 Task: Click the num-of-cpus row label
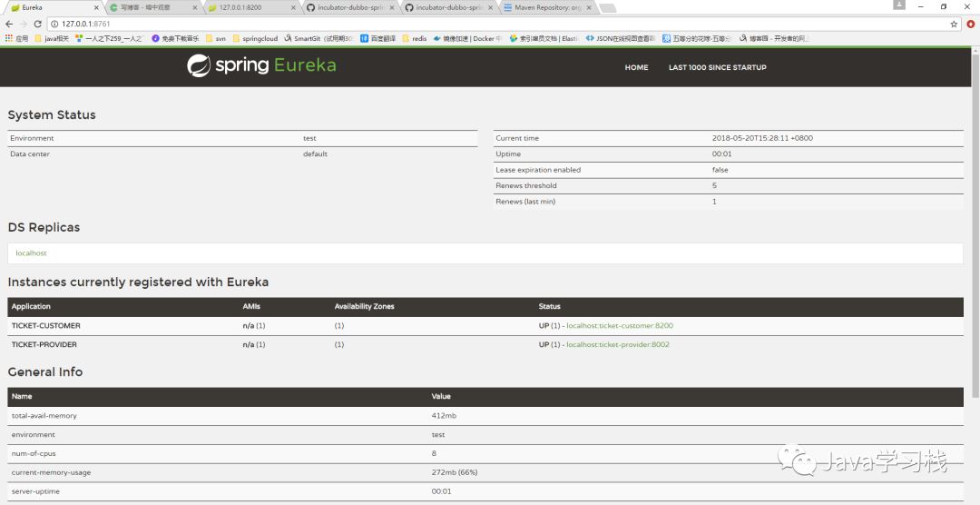[34, 453]
